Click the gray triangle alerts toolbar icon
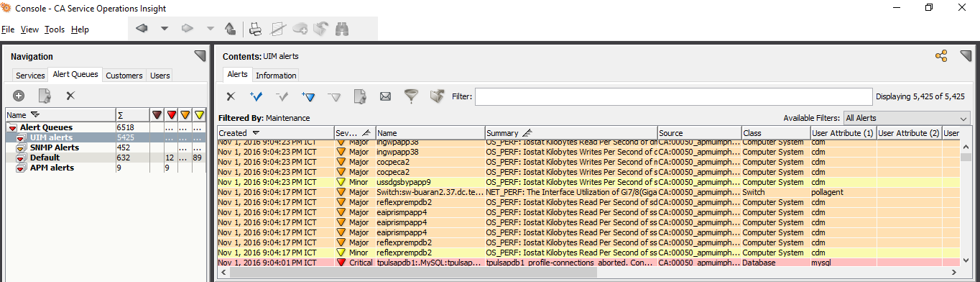Viewport: 980px width, 282px height. coord(334,96)
